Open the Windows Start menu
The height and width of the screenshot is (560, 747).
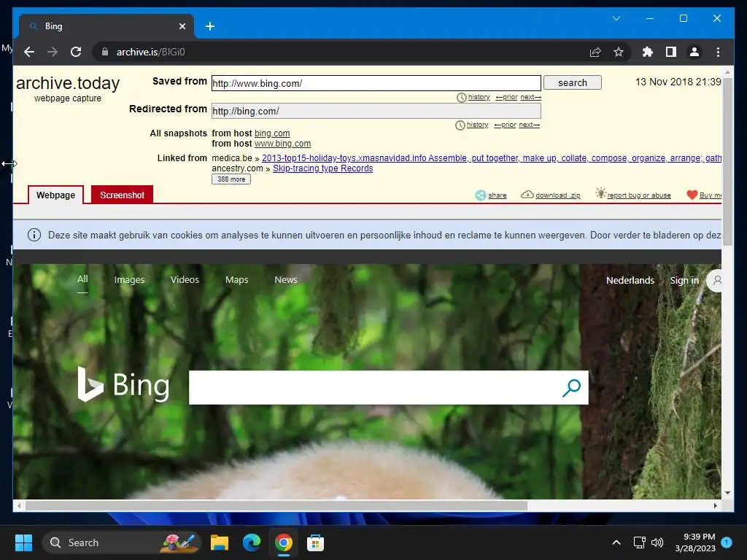point(23,542)
